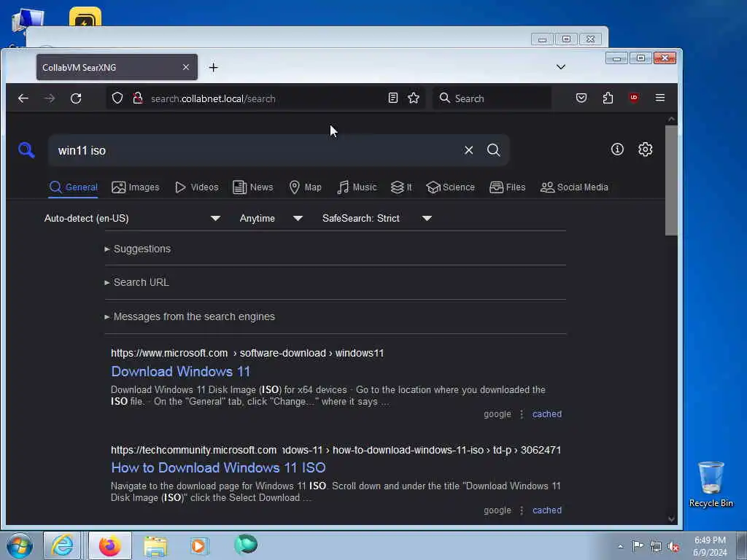This screenshot has width=747, height=560.
Task: Toggle reader view icon in address bar
Action: coord(392,98)
